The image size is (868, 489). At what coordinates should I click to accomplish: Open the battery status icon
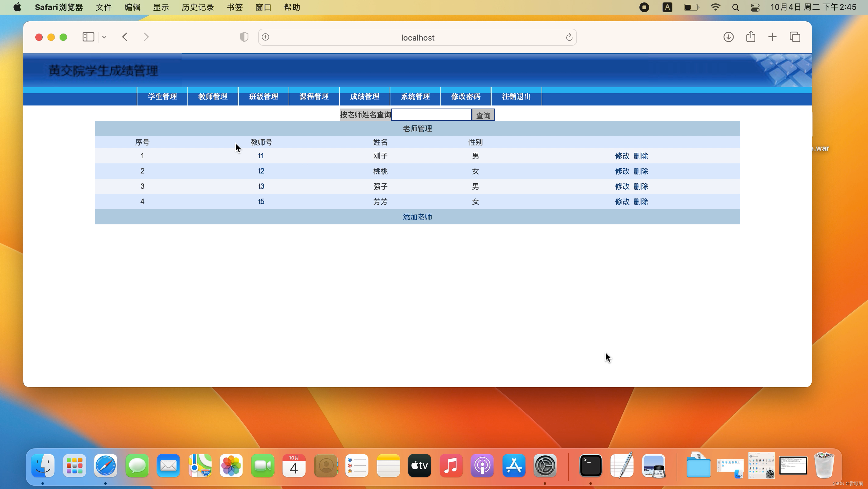[691, 7]
